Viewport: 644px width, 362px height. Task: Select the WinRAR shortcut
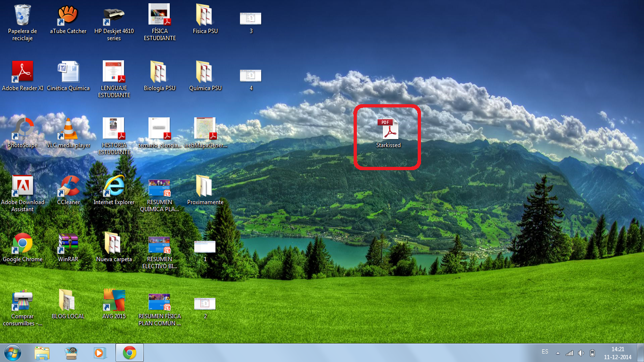pyautogui.click(x=68, y=247)
